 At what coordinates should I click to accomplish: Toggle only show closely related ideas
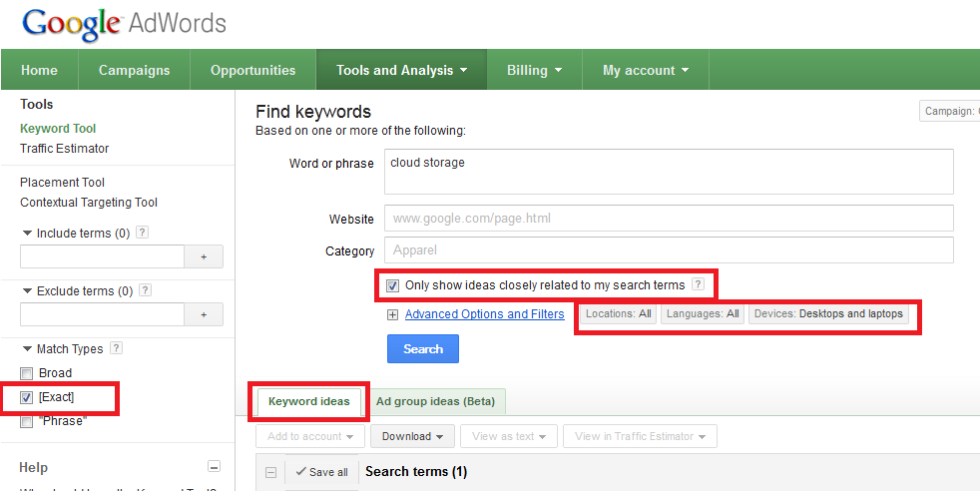[392, 286]
